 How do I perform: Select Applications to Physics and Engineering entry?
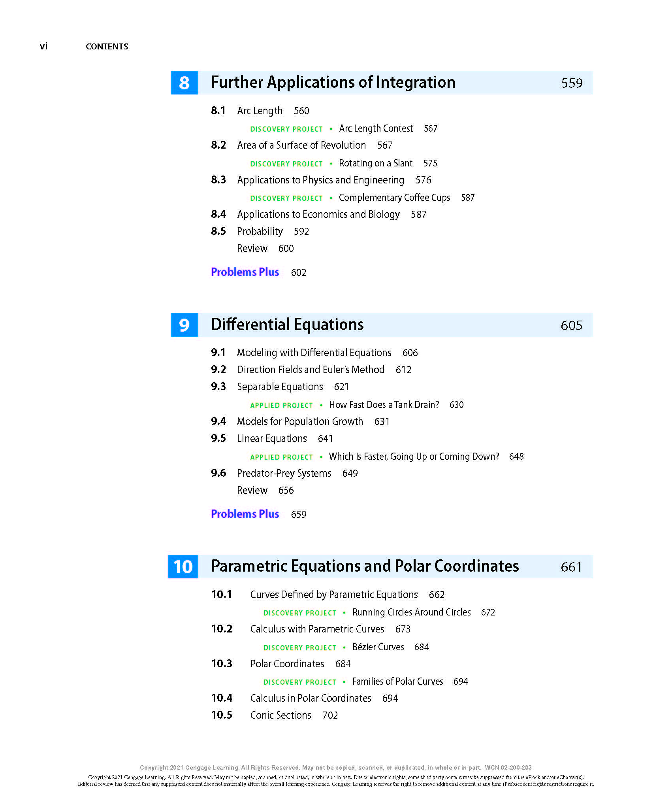pos(320,180)
